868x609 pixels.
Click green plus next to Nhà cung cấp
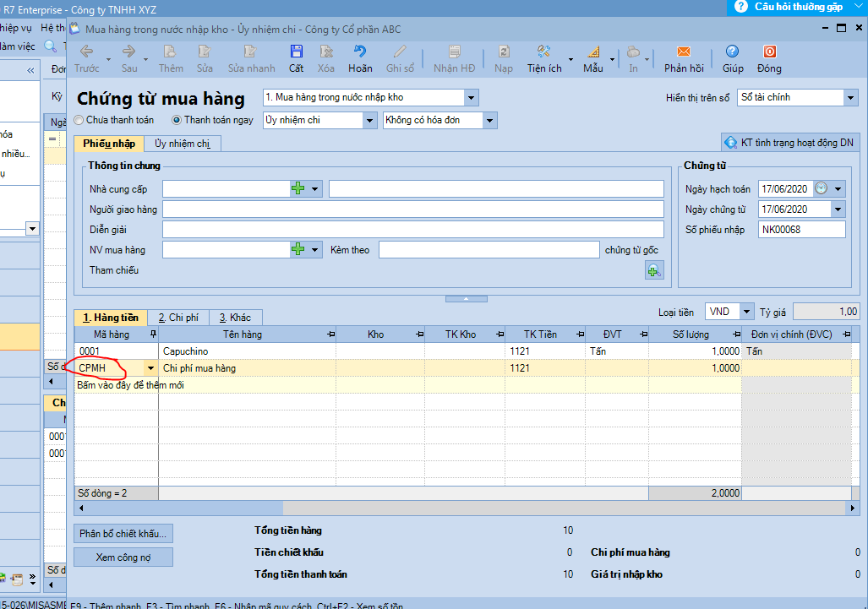[298, 189]
